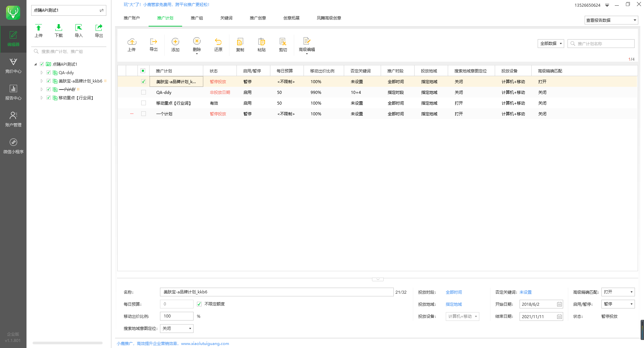
Task: Click the 指定地域 投放地域 link
Action: coord(454,304)
